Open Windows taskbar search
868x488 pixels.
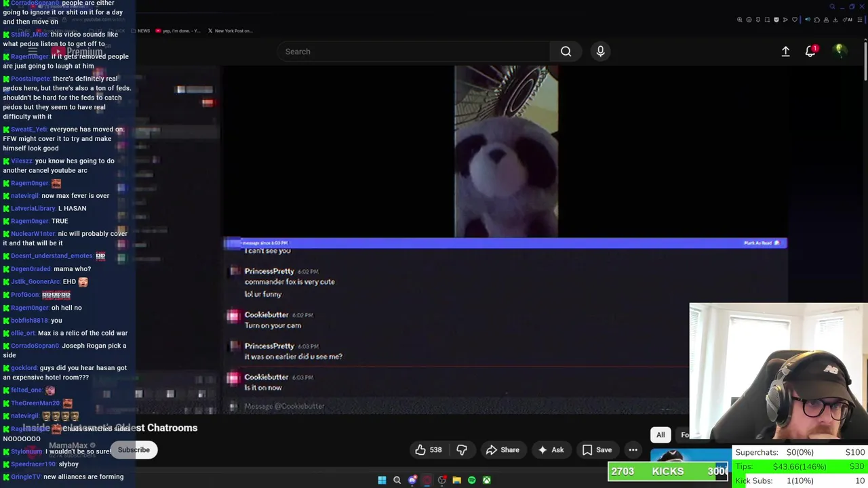point(397,480)
